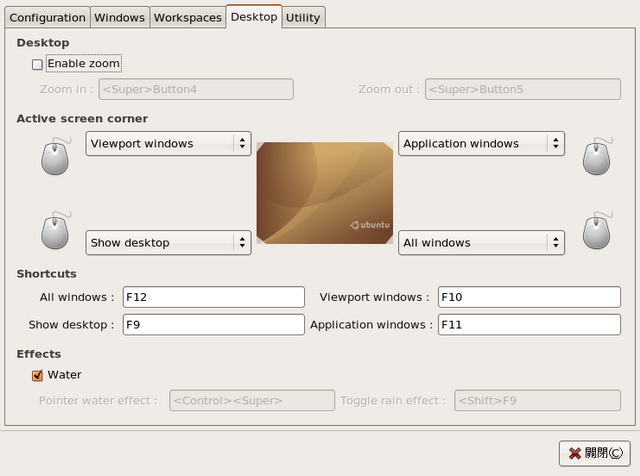Click the All windows shortcut field F12
The height and width of the screenshot is (476, 640).
tap(213, 297)
